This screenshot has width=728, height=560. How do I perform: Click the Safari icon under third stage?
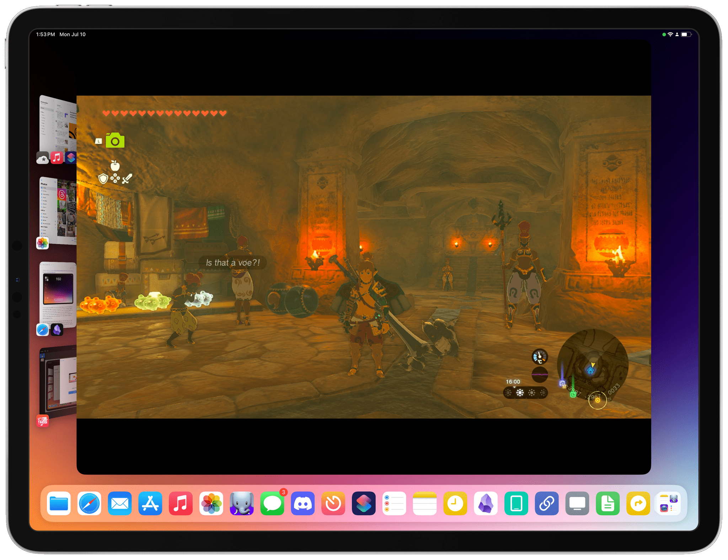tap(43, 330)
